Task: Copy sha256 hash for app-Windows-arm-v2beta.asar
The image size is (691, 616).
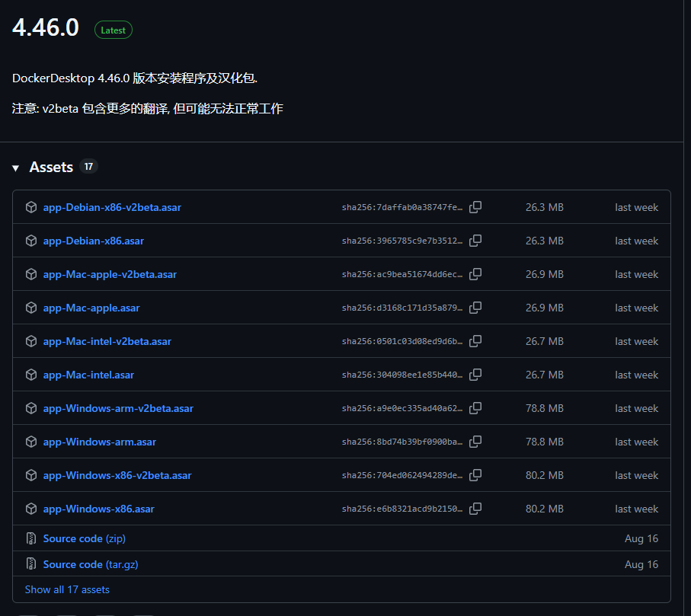Action: tap(475, 408)
